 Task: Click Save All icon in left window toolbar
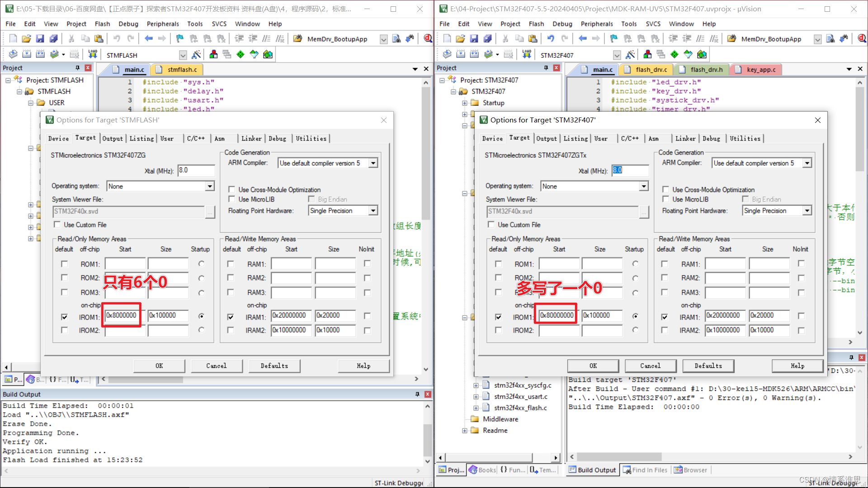[x=53, y=39]
